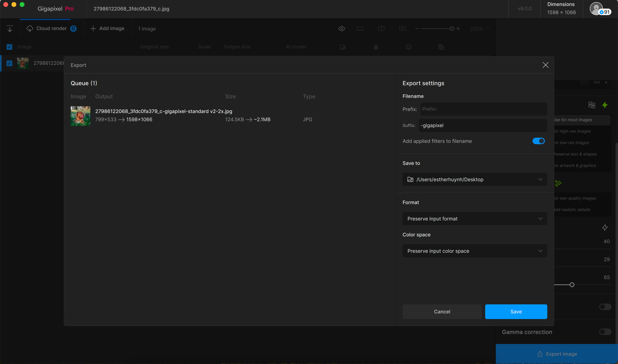Click the dog thumbnail in the main image list

tap(23, 63)
